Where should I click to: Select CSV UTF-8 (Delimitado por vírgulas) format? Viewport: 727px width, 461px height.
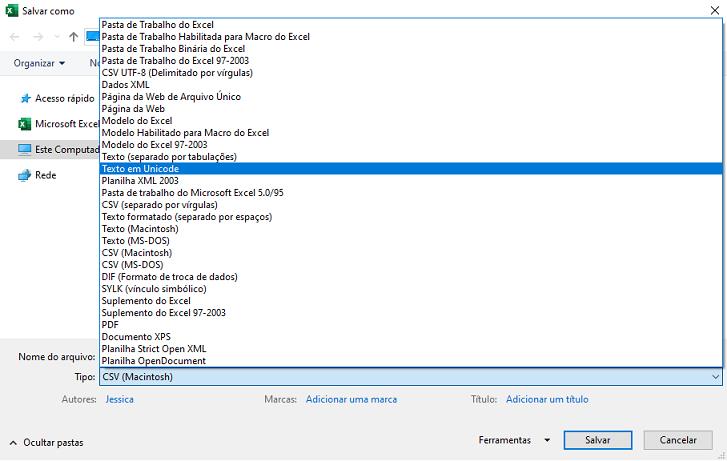177,73
